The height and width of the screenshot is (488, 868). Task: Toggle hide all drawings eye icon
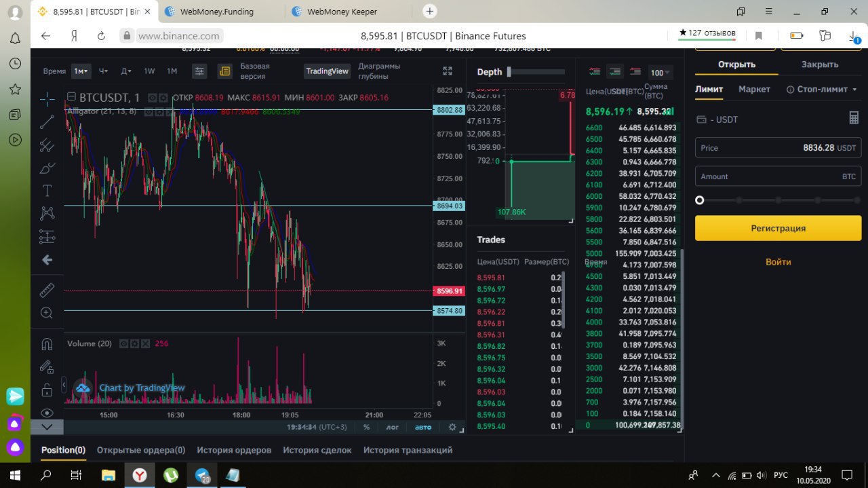click(47, 413)
